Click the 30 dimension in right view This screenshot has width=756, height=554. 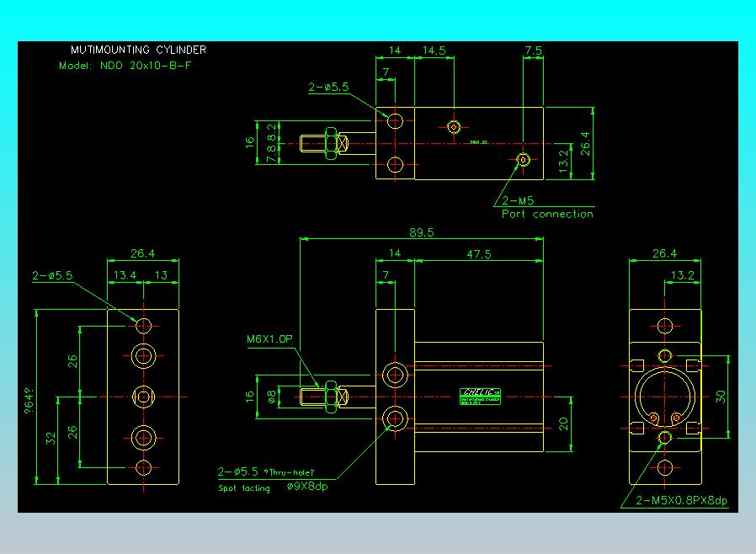pyautogui.click(x=721, y=397)
